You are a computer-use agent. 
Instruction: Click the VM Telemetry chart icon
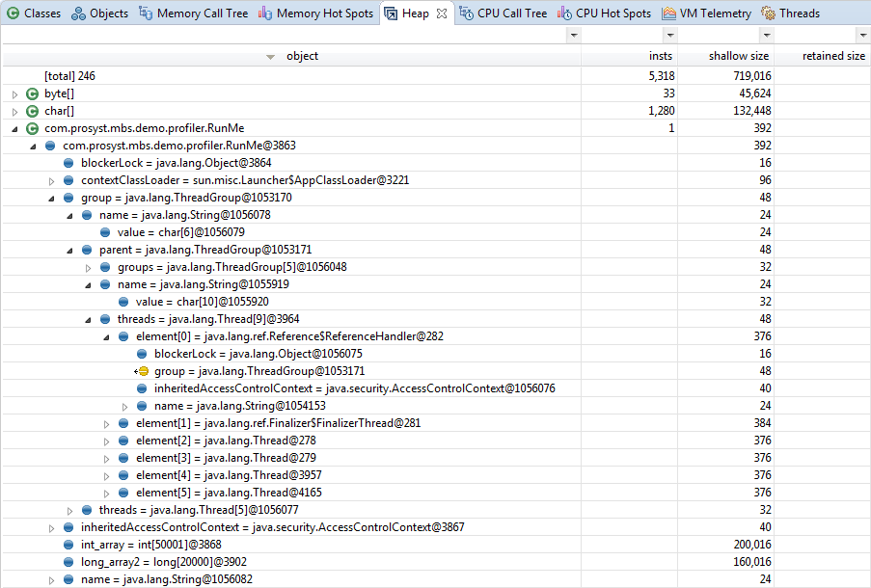668,13
